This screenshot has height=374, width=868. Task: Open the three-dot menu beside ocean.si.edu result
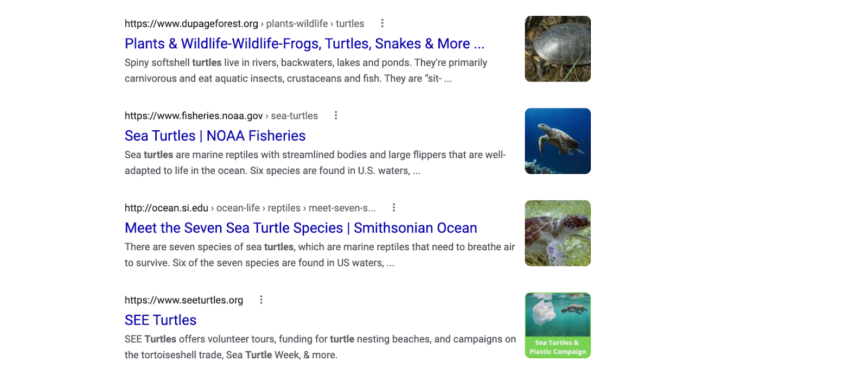pyautogui.click(x=394, y=208)
